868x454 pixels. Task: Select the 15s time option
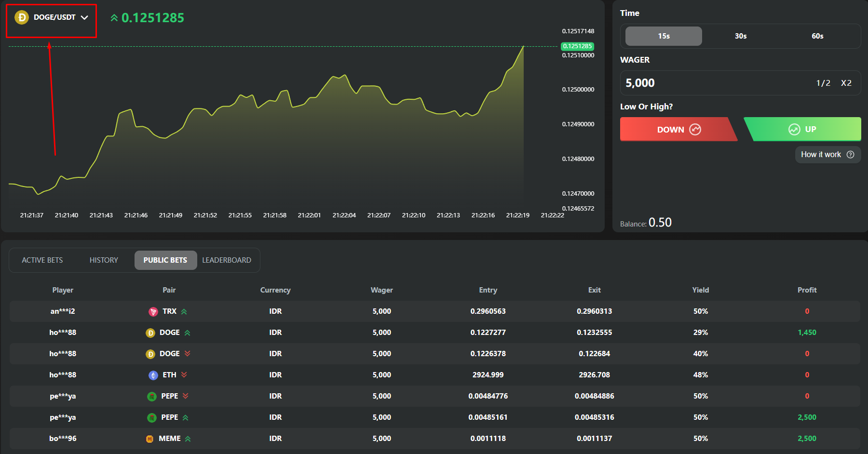point(664,36)
